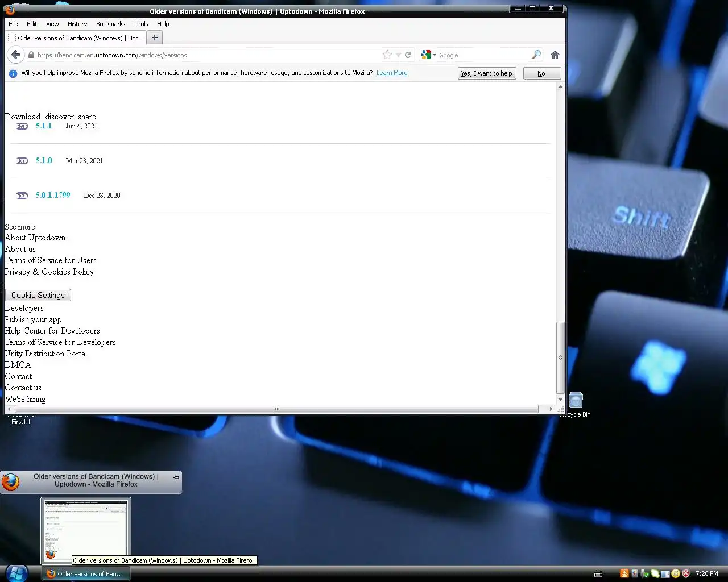Click the red shield security alert tray icon

686,573
